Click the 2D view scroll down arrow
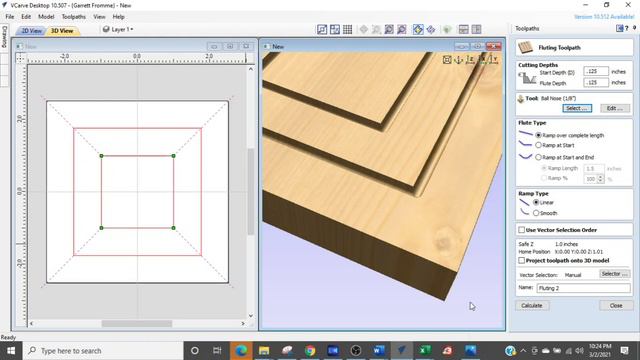The width and height of the screenshot is (640, 360). coord(251,315)
